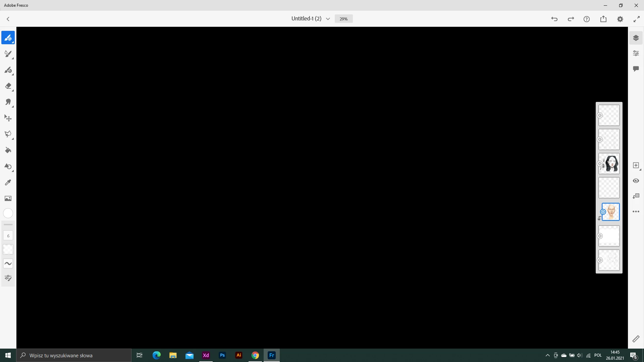Screen dimensions: 644x362
Task: Click the Undo button
Action: click(554, 19)
